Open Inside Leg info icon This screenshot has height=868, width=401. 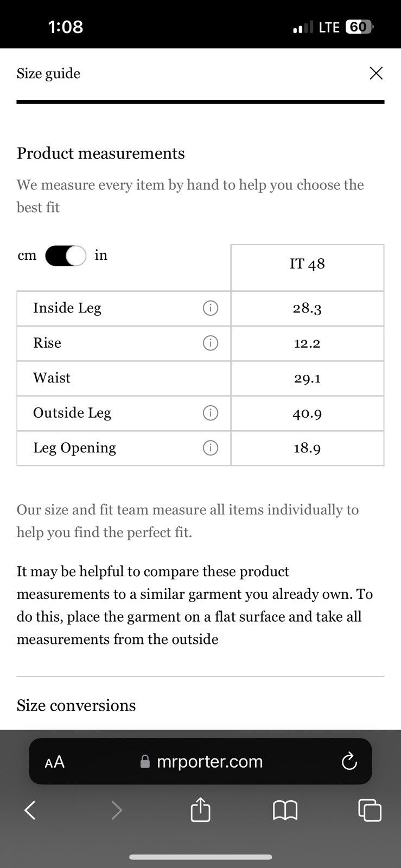click(x=211, y=308)
